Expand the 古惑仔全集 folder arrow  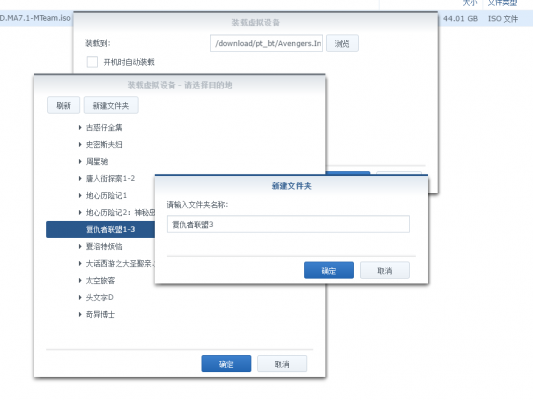tap(80, 127)
